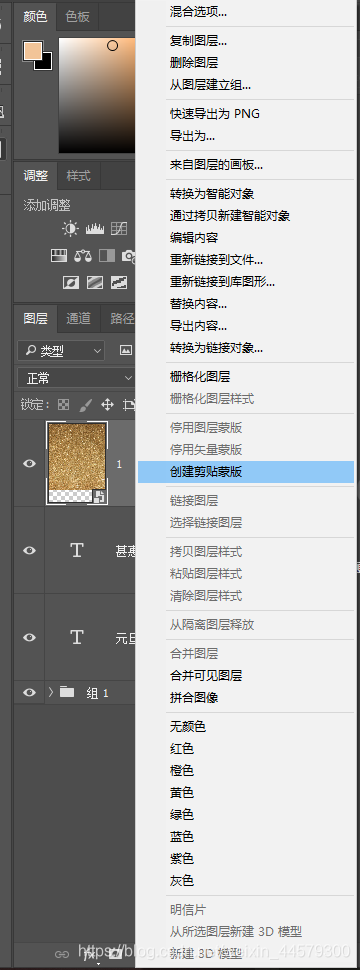This screenshot has height=970, width=360.
Task: Add a Brightness/Contrast adjustment
Action: (71, 229)
